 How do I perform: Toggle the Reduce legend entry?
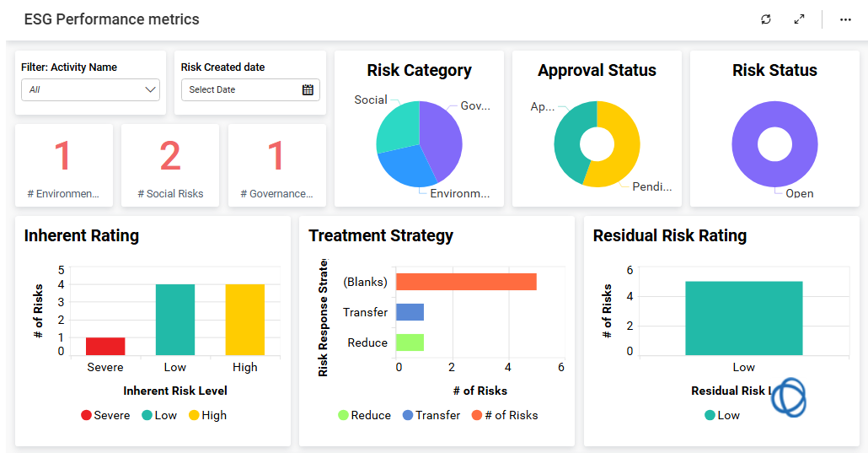364,415
